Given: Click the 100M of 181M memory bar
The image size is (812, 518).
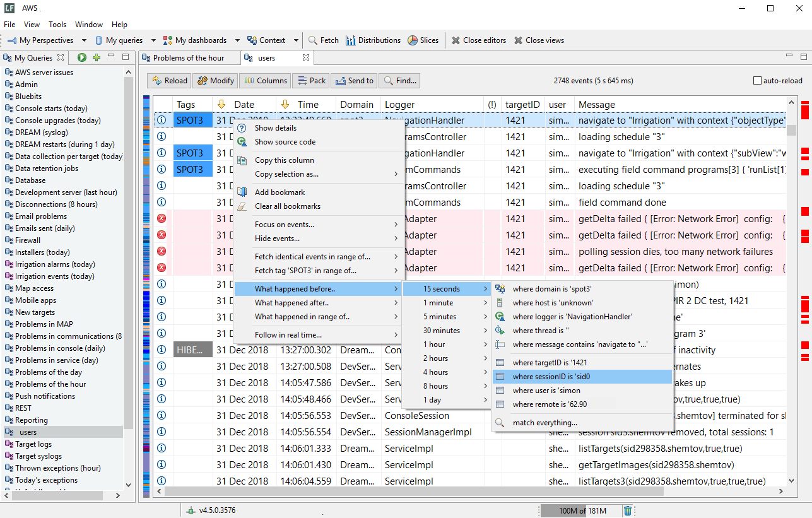Looking at the screenshot, I should (581, 510).
